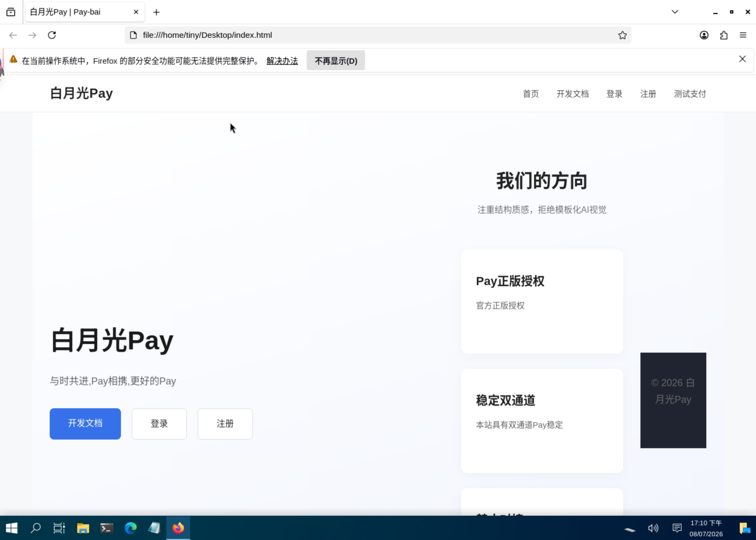This screenshot has height=540, width=756.
Task: Click the 登录 button in hero section
Action: (x=159, y=424)
